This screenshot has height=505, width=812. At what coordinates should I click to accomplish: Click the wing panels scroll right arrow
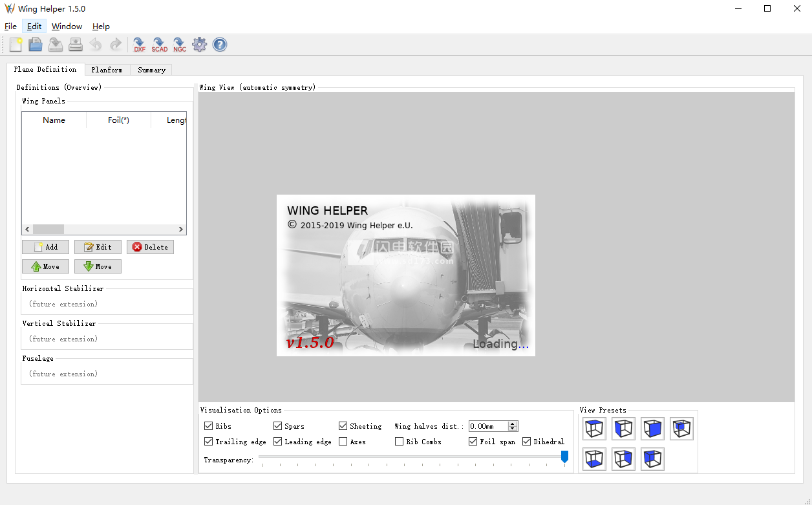point(181,230)
